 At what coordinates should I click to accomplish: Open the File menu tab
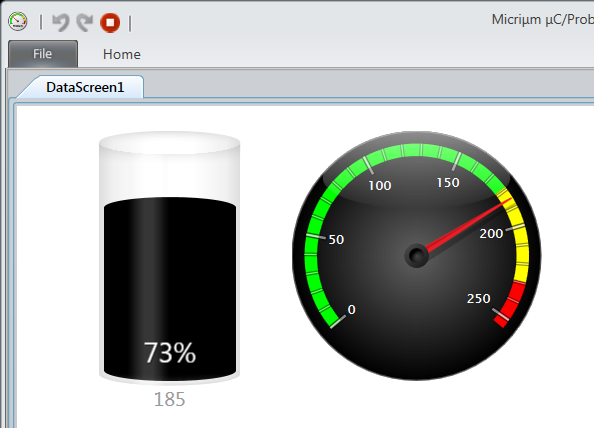43,54
